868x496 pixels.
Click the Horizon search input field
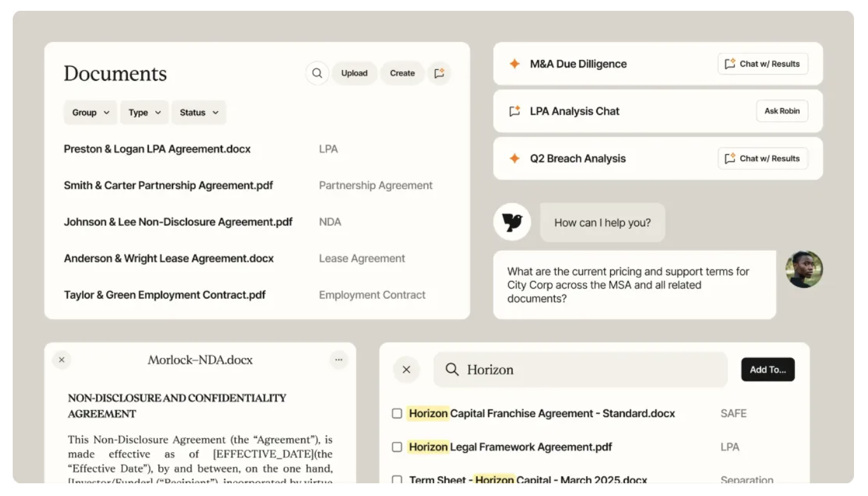tap(592, 369)
